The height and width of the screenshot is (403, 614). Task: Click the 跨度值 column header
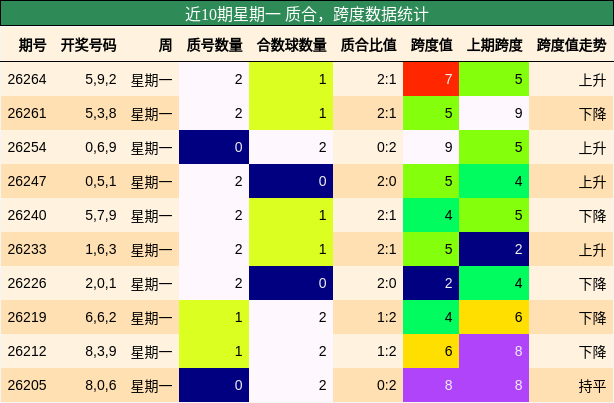click(x=432, y=45)
